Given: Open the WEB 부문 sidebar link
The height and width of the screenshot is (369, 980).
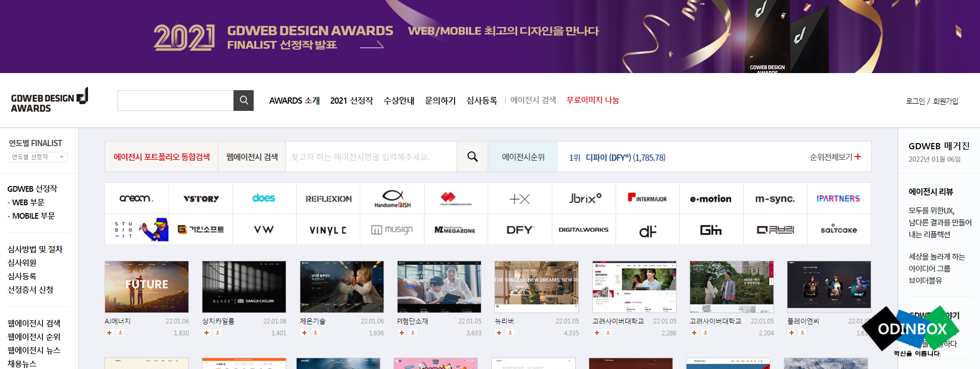Looking at the screenshot, I should click(26, 202).
